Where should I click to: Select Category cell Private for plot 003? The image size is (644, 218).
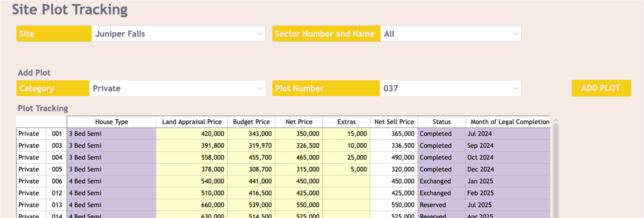[31, 146]
